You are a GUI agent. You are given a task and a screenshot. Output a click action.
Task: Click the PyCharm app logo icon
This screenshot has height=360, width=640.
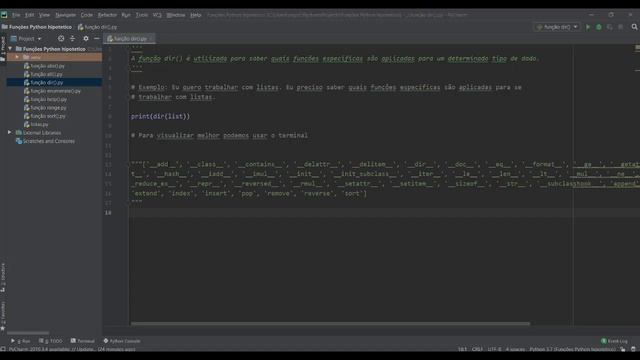click(4, 15)
